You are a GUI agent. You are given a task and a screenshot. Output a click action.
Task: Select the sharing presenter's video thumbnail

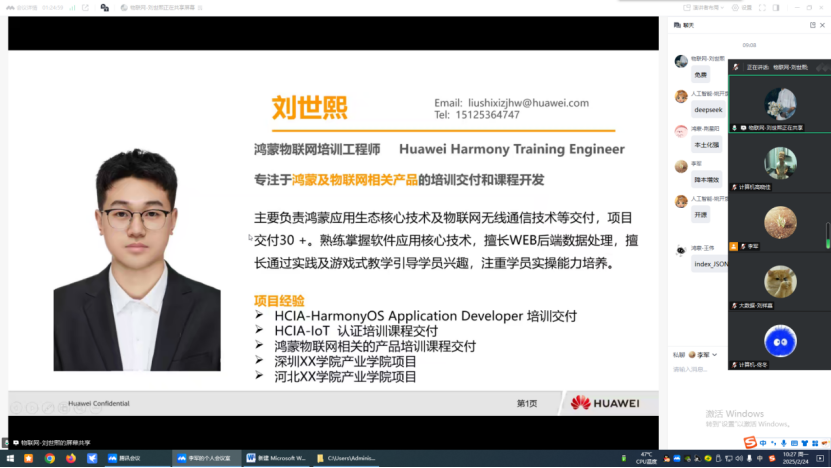click(779, 104)
